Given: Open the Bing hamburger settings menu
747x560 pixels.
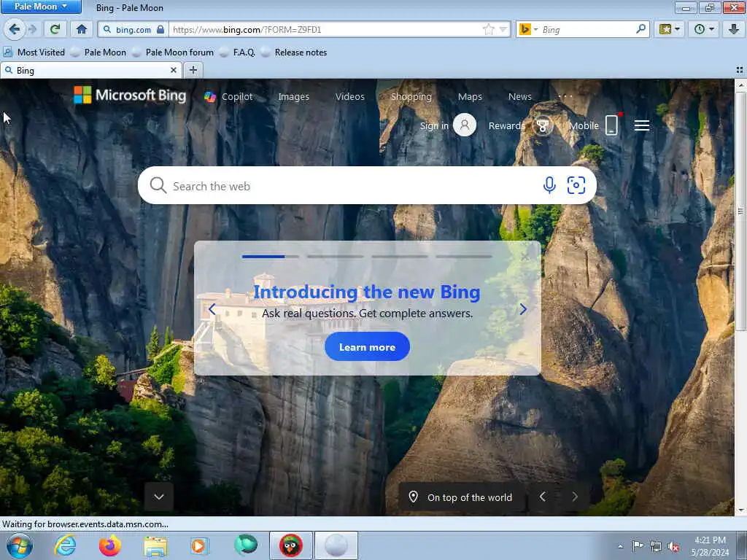Looking at the screenshot, I should pyautogui.click(x=642, y=125).
